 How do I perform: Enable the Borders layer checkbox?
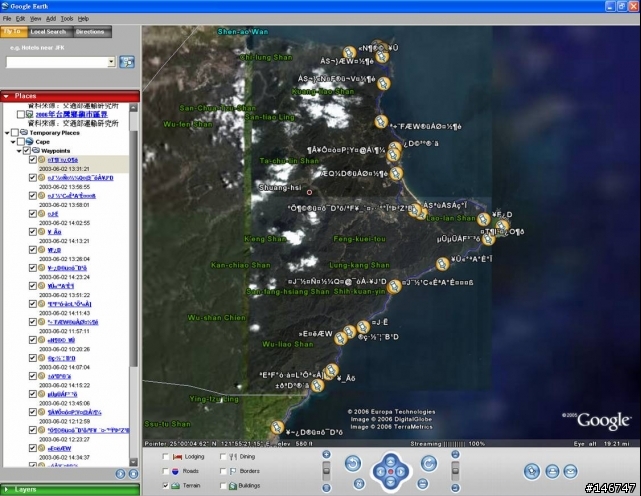point(223,471)
